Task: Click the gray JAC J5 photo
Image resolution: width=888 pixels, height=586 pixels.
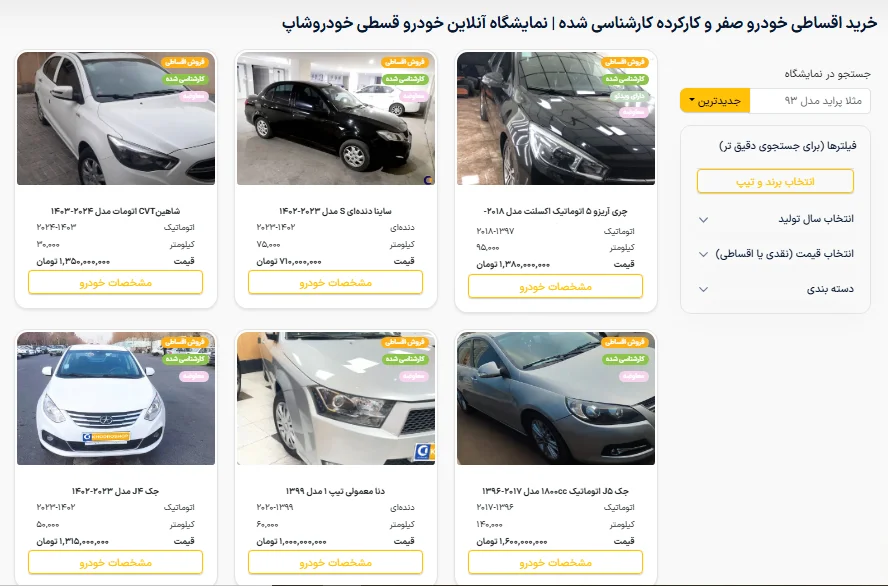Action: (556, 399)
